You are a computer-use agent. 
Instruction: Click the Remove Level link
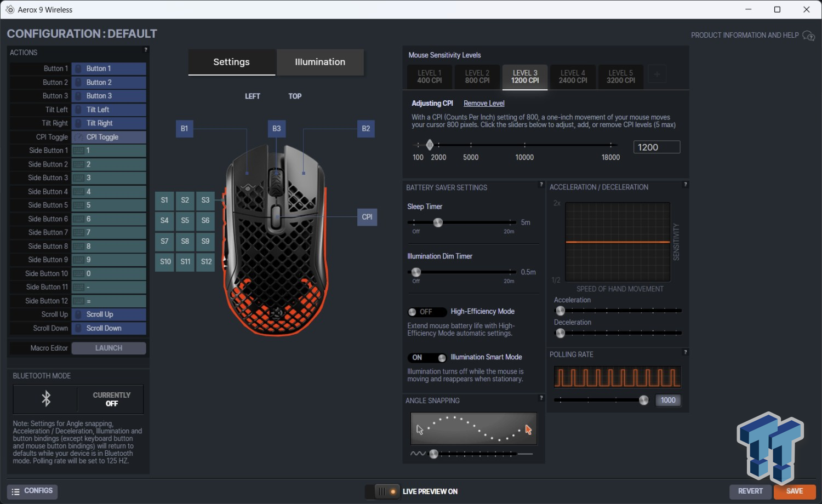pos(484,103)
